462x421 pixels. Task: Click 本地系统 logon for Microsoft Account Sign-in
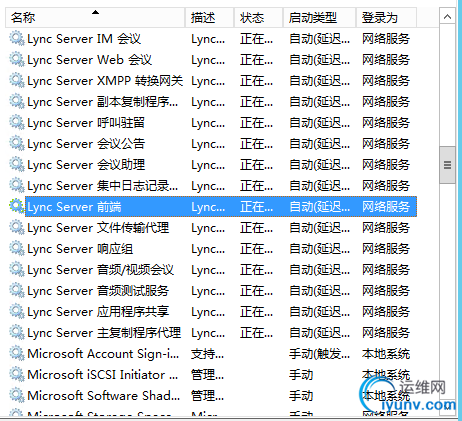tap(386, 354)
